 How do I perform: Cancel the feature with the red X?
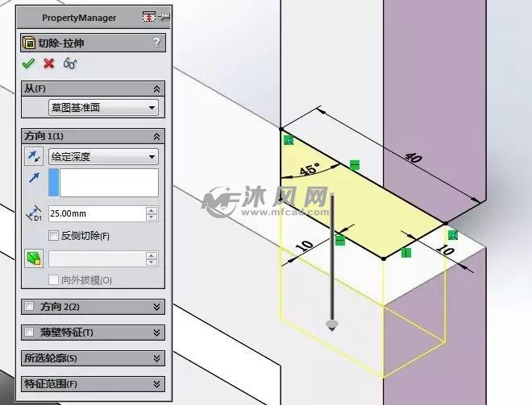pyautogui.click(x=49, y=63)
